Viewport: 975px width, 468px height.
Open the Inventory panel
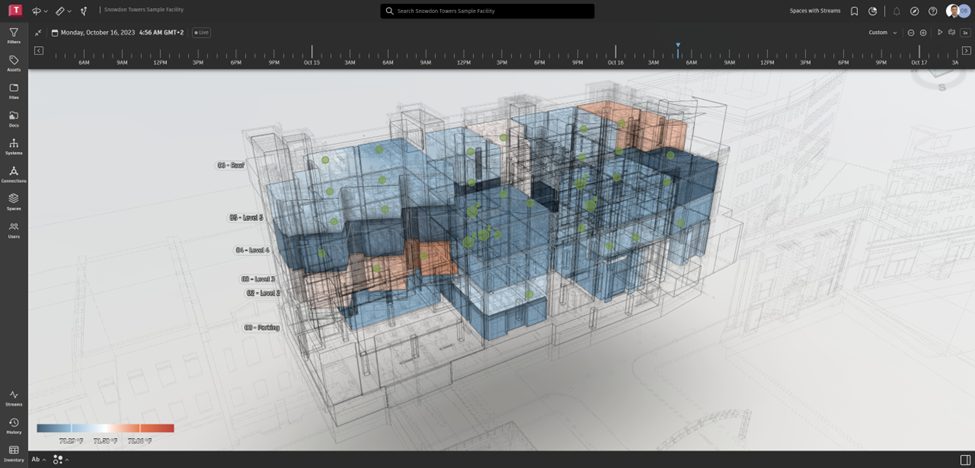[x=14, y=453]
